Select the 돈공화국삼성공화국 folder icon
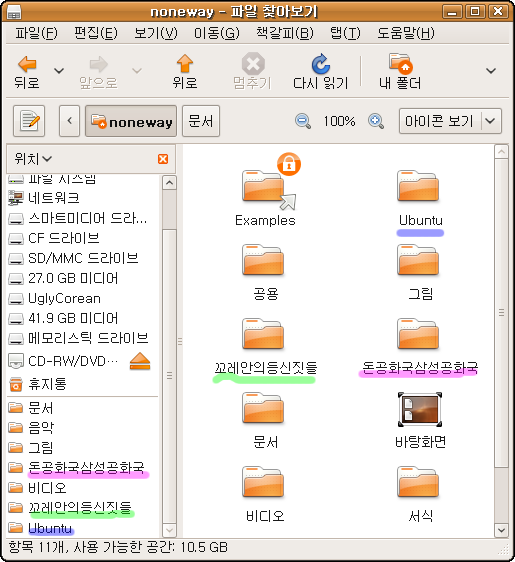 click(418, 335)
